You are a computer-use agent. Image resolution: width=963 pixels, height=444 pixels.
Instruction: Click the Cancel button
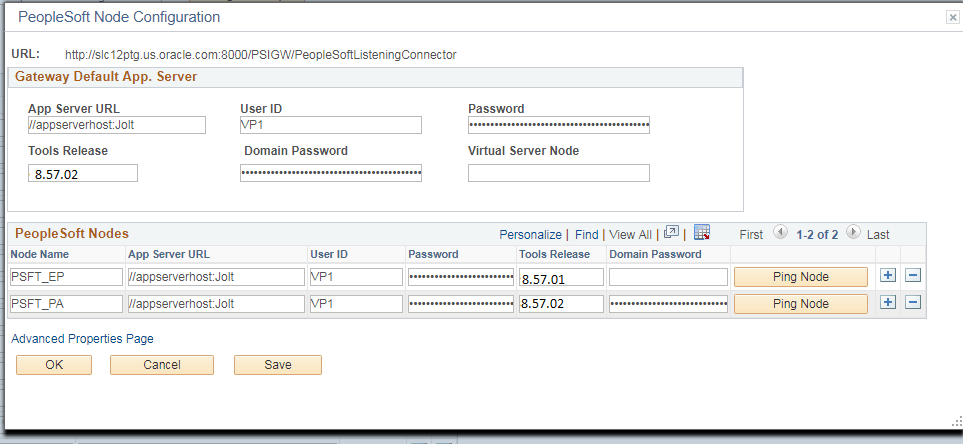pyautogui.click(x=162, y=365)
